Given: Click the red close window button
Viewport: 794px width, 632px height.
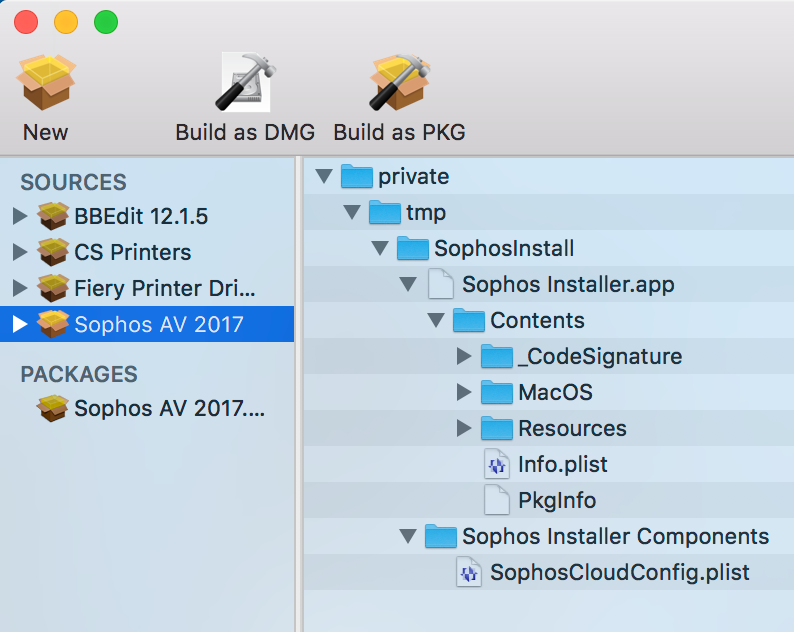Looking at the screenshot, I should coord(26,22).
